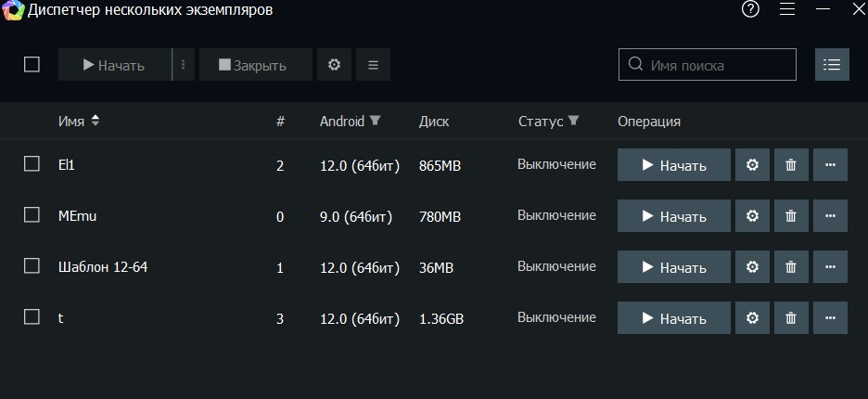Open the Статус column filter

click(x=573, y=121)
